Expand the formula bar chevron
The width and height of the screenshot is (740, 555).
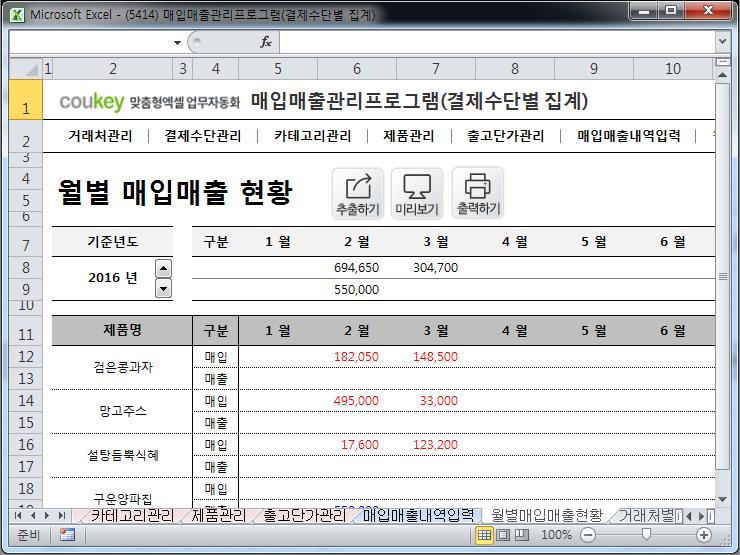pyautogui.click(x=722, y=42)
